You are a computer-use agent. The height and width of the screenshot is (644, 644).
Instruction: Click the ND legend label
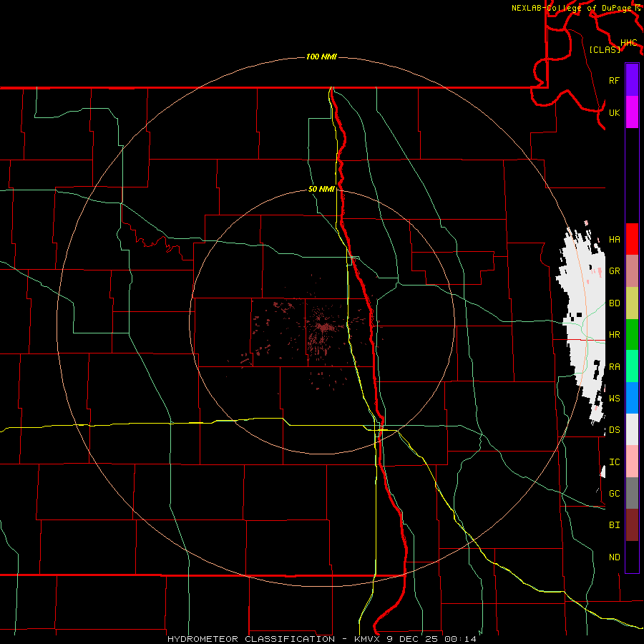pos(615,557)
